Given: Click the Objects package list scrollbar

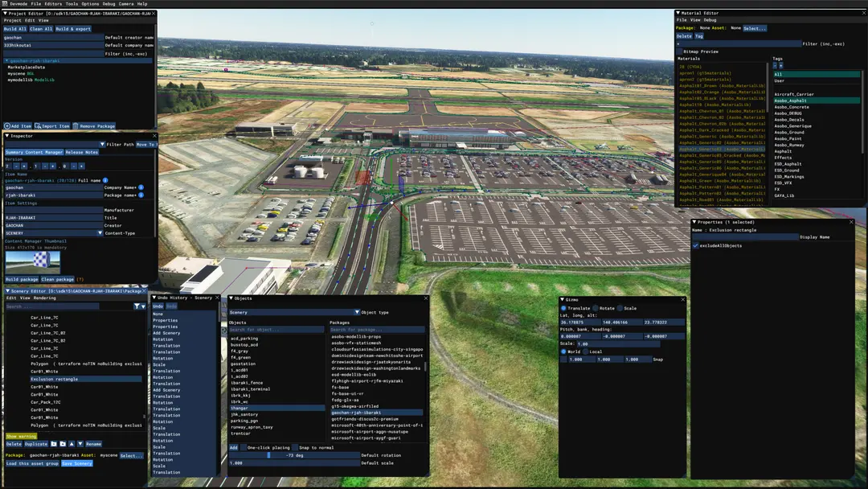Looking at the screenshot, I should (425, 368).
